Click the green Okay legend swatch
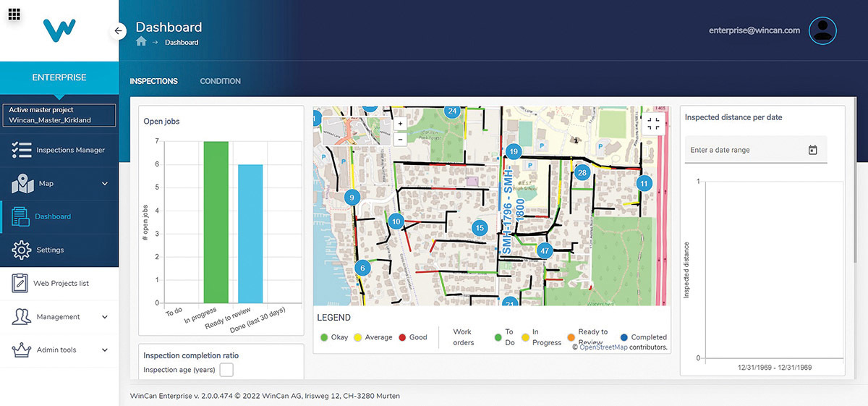The width and height of the screenshot is (868, 406). tap(324, 337)
